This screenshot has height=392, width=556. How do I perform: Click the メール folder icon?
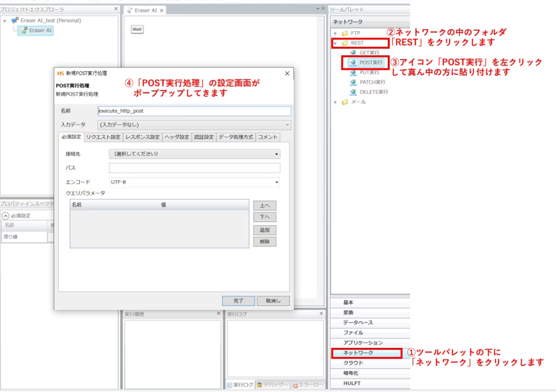coord(345,102)
